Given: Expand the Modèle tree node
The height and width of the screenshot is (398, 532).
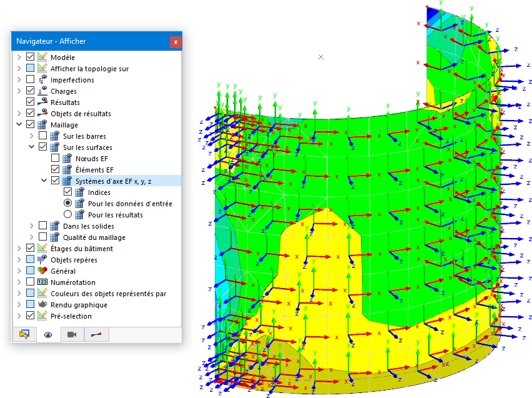Looking at the screenshot, I should pyautogui.click(x=19, y=57).
